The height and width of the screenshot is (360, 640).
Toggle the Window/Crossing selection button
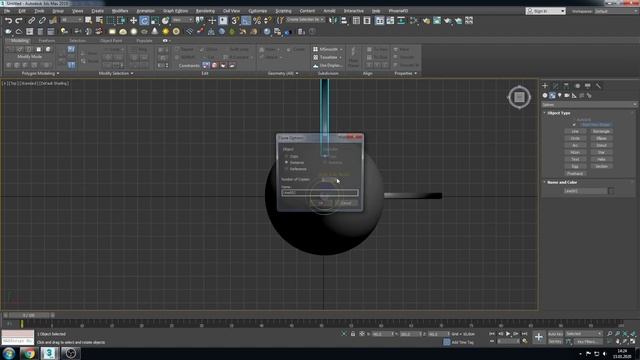pos(121,20)
